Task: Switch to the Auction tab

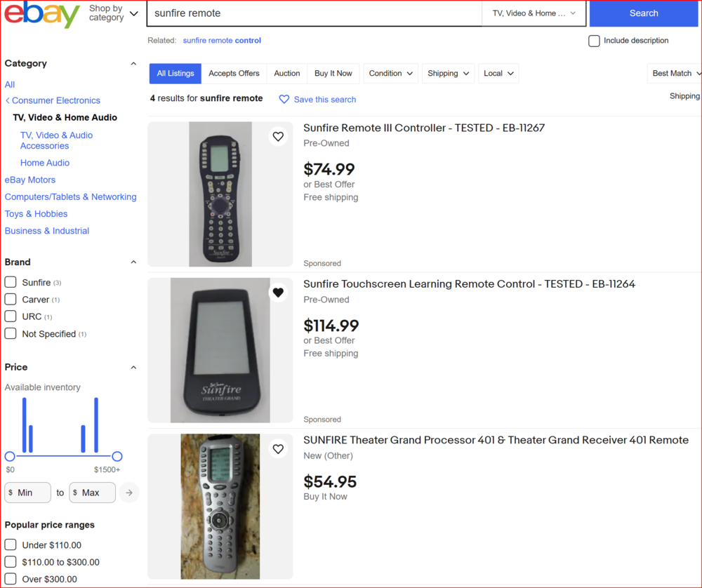Action: [286, 74]
